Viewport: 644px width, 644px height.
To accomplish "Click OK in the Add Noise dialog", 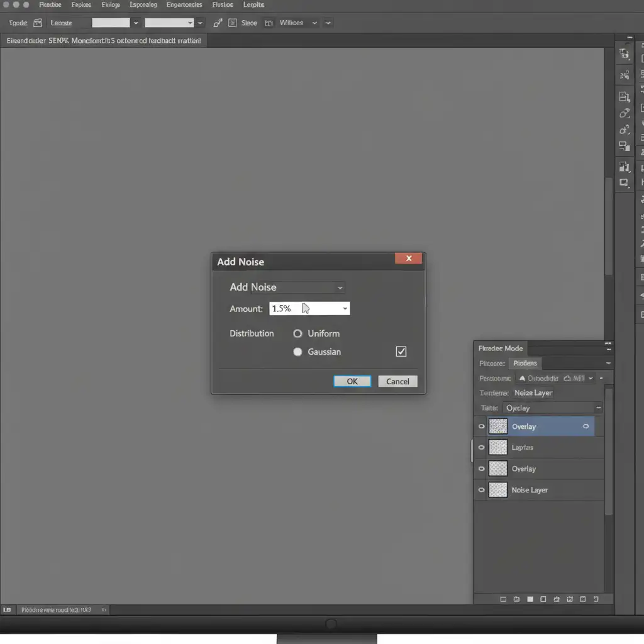I will 352,381.
